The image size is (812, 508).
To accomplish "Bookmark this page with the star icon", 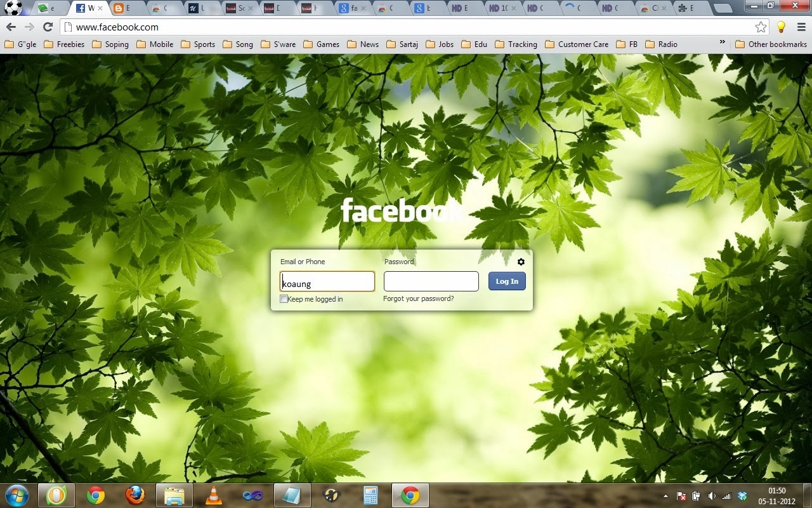I will [x=761, y=27].
